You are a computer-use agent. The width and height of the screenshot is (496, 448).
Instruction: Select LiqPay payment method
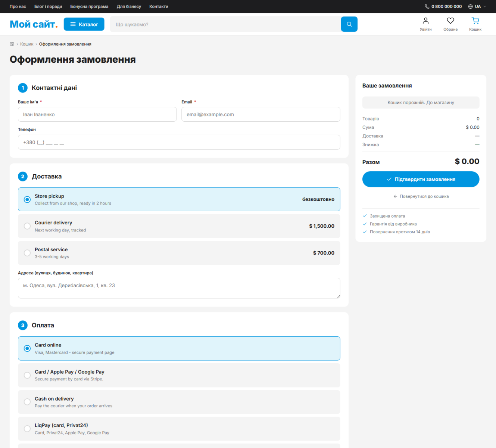[x=179, y=429]
